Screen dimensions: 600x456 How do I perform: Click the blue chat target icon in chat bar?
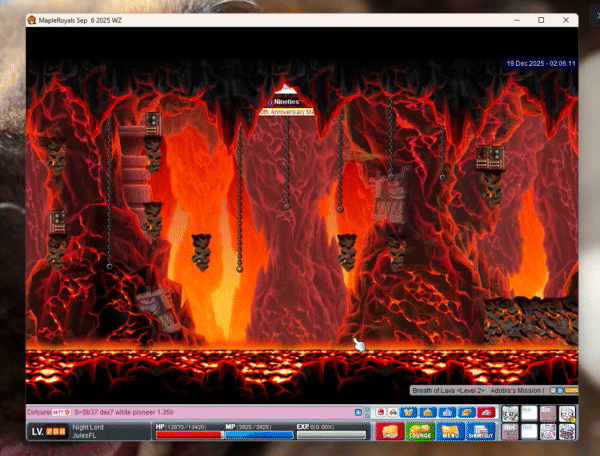[359, 412]
